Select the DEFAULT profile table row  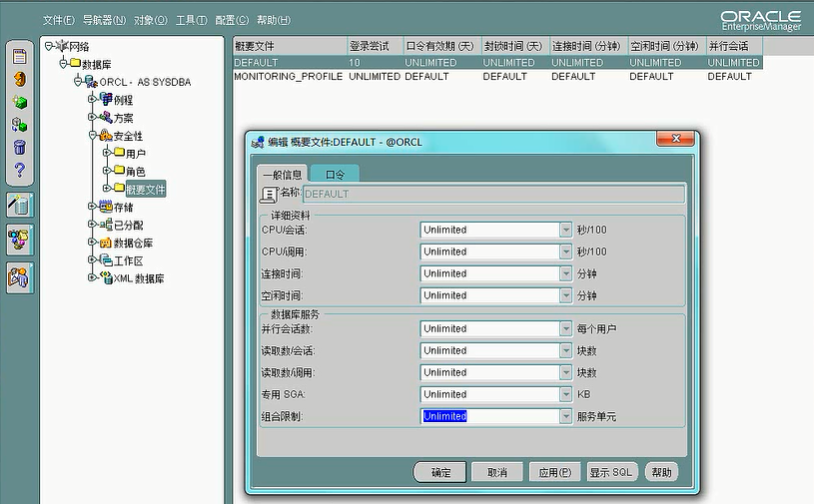coord(497,62)
